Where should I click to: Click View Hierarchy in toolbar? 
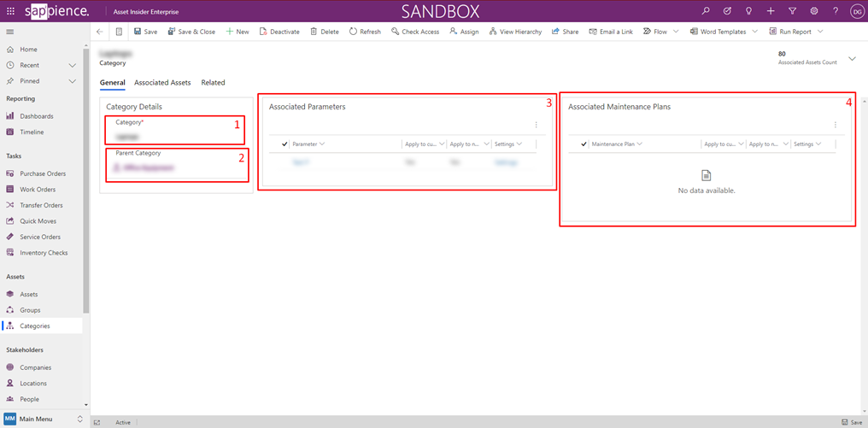pyautogui.click(x=515, y=32)
